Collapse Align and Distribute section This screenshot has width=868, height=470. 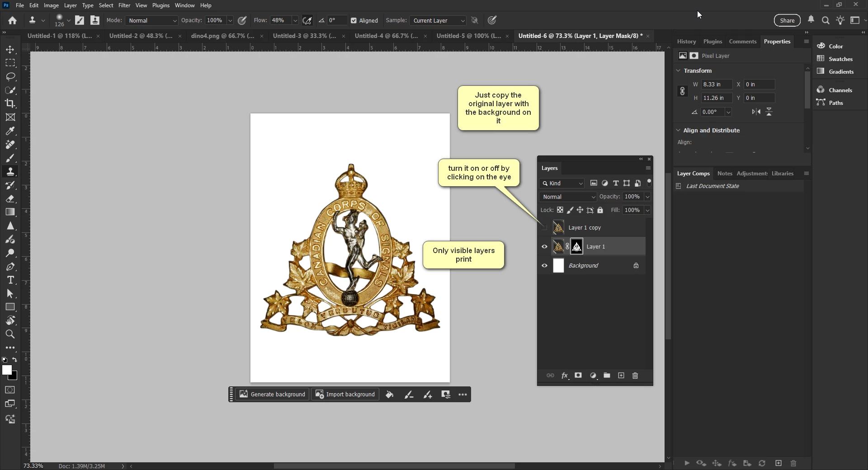pos(678,130)
